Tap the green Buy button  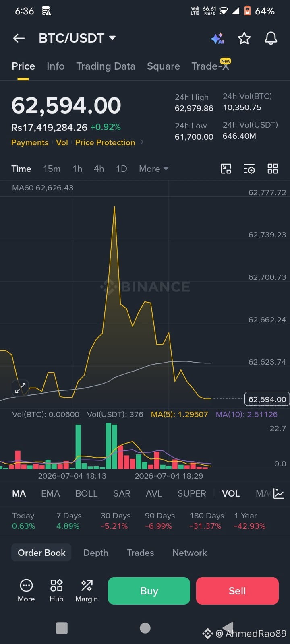[x=149, y=591]
